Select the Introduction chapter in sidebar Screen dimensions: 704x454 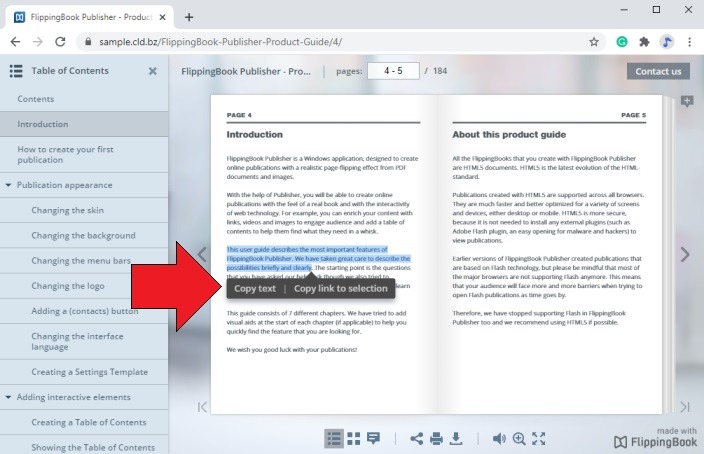(84, 124)
